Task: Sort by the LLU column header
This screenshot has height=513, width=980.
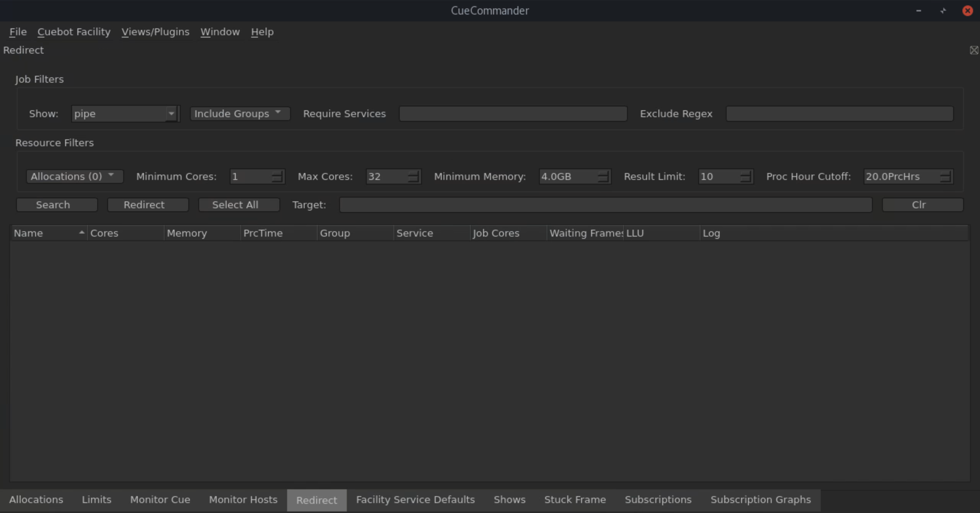Action: (661, 233)
